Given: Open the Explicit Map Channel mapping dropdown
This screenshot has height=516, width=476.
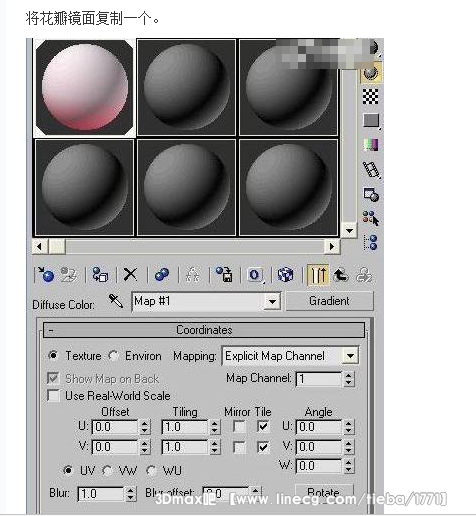Looking at the screenshot, I should (x=350, y=356).
